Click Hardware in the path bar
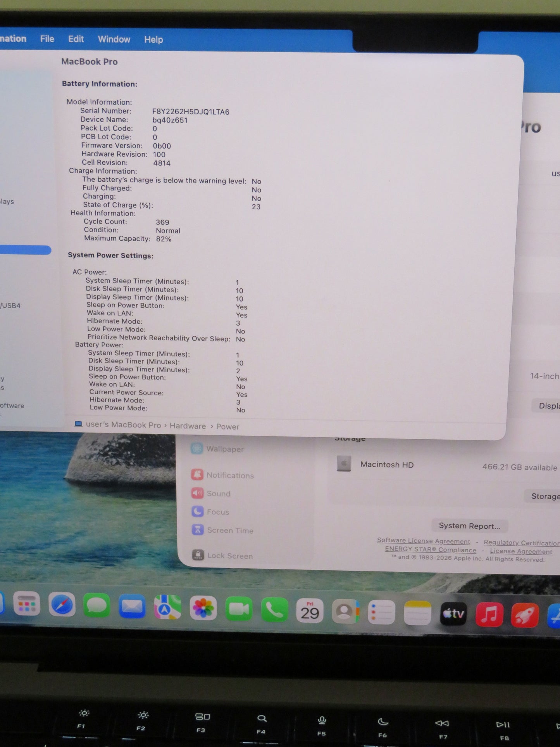The height and width of the screenshot is (747, 560). 188,426
